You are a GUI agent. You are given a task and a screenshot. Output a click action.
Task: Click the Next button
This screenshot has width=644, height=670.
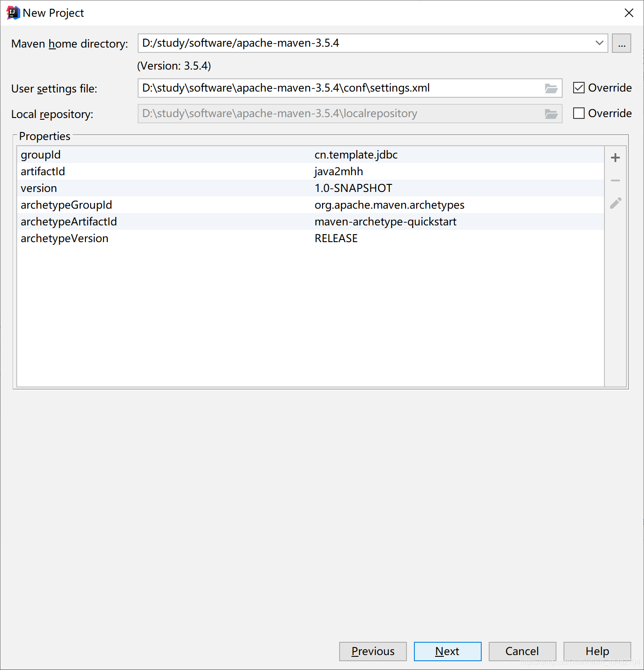(447, 652)
